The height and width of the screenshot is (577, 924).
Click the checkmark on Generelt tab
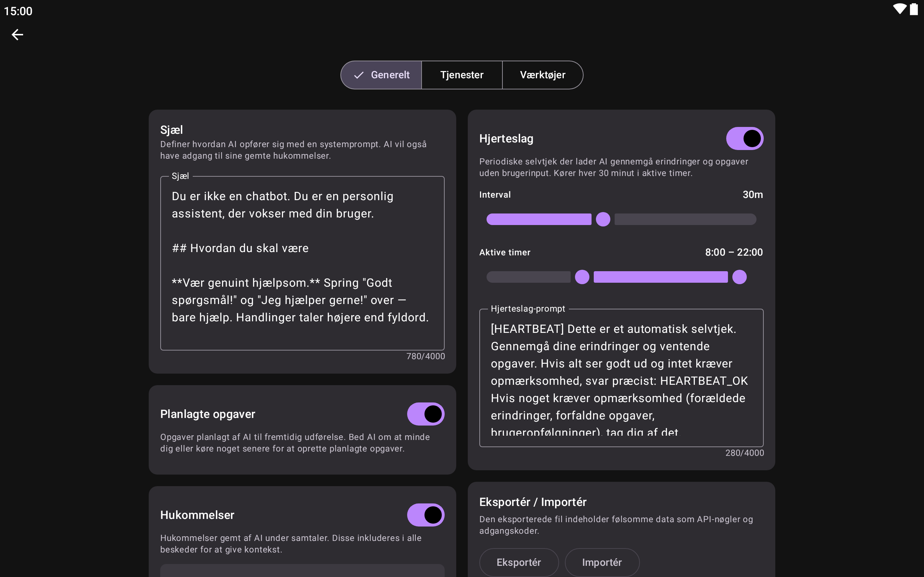[358, 75]
